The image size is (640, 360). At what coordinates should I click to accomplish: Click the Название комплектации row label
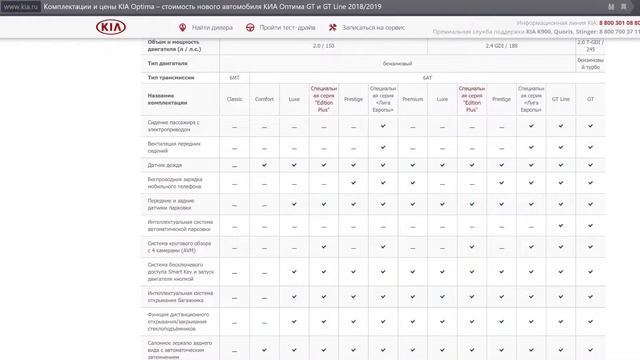(167, 99)
